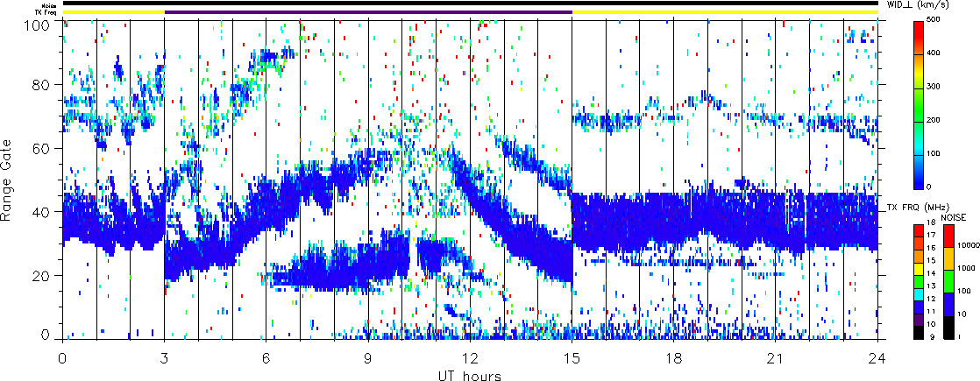Click the 14 MHz label on TX FRQ legend

pos(931,273)
